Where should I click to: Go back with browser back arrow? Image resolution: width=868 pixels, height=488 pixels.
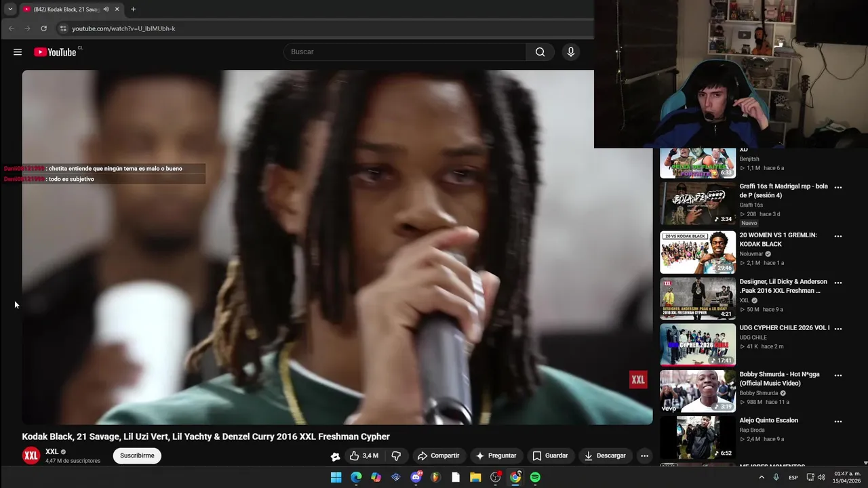click(x=12, y=28)
